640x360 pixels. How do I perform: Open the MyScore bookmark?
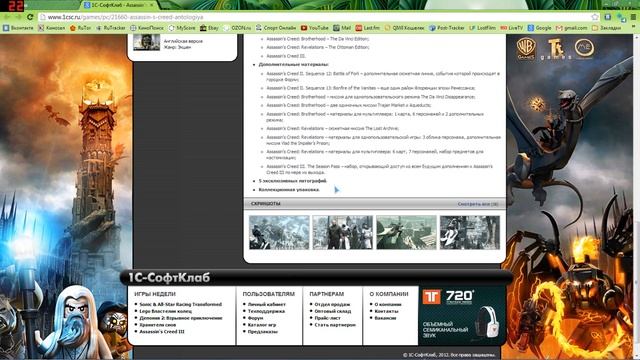tap(182, 28)
